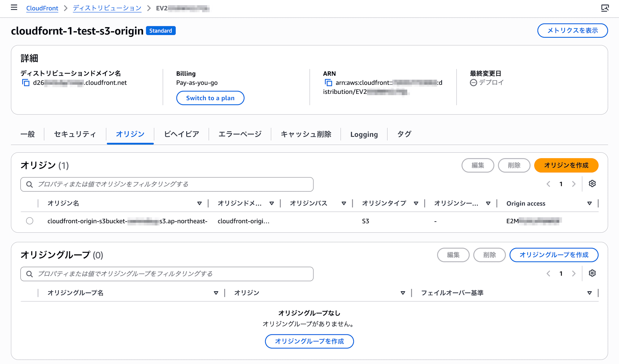Click the cloudfront-origin-s3bucket origin name cell
The width and height of the screenshot is (619, 364).
(127, 221)
